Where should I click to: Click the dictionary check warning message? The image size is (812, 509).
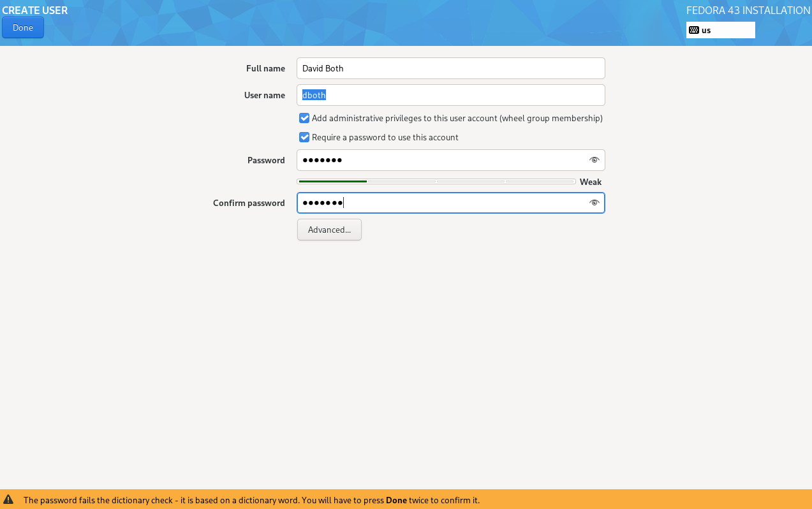pos(251,500)
